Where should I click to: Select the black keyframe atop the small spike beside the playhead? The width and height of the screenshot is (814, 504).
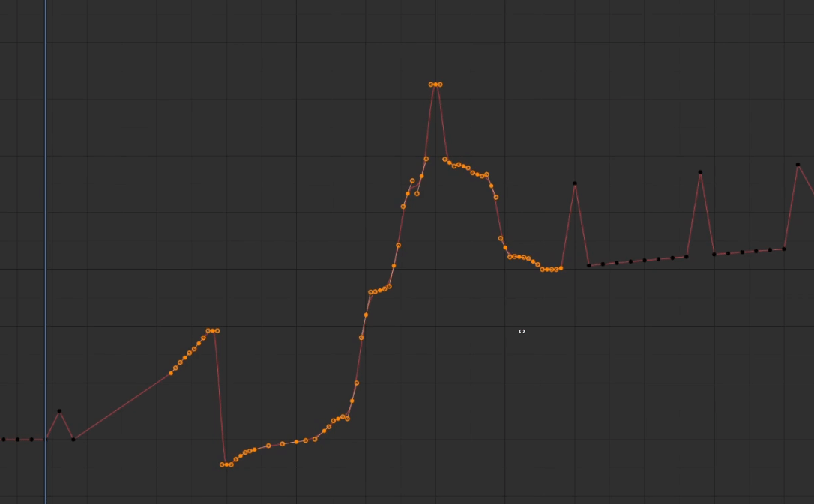[x=59, y=411]
